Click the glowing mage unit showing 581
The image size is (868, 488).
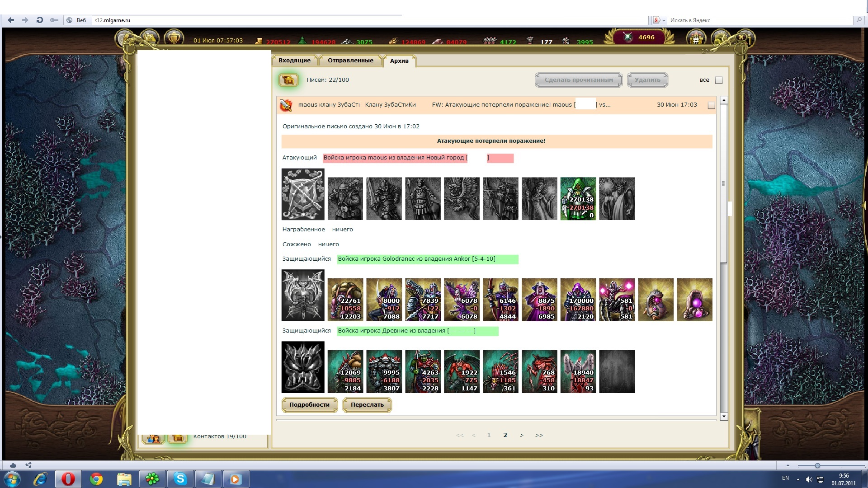pos(617,300)
